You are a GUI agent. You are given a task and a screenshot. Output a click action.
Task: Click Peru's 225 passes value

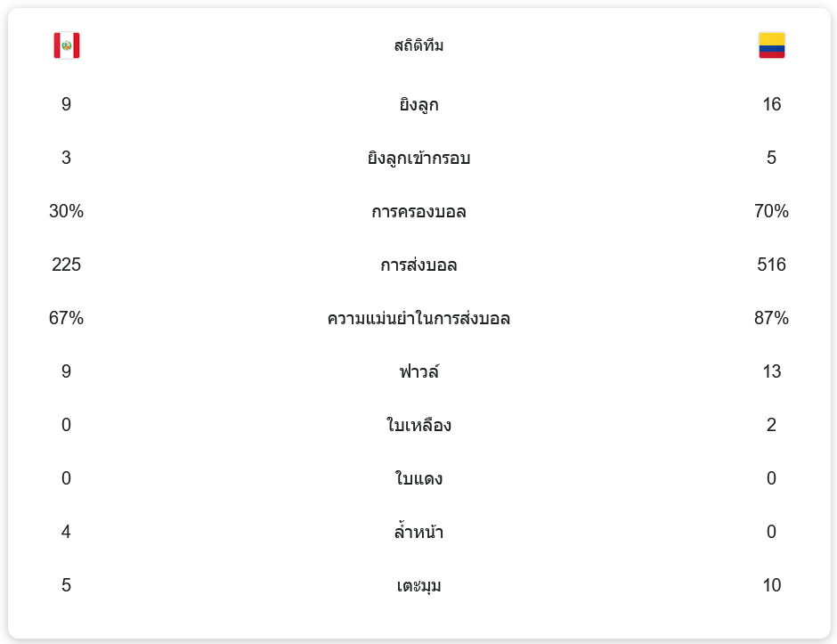tap(66, 265)
